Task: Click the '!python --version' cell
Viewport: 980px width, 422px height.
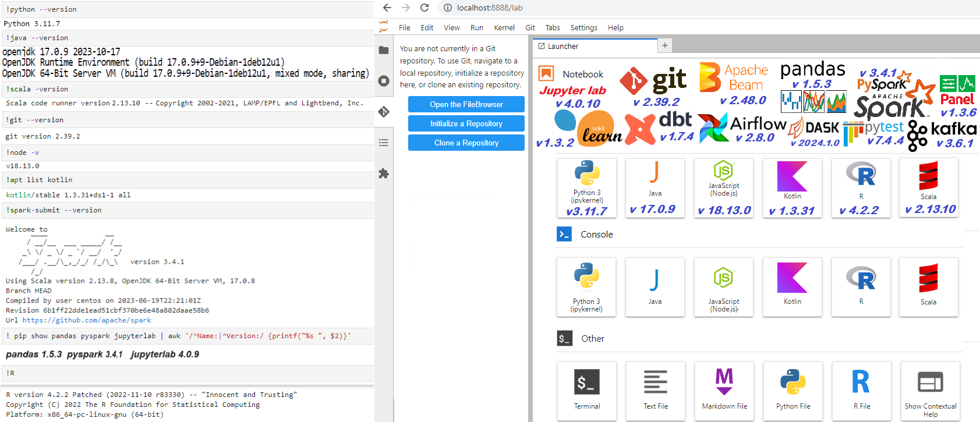Action: click(x=187, y=9)
